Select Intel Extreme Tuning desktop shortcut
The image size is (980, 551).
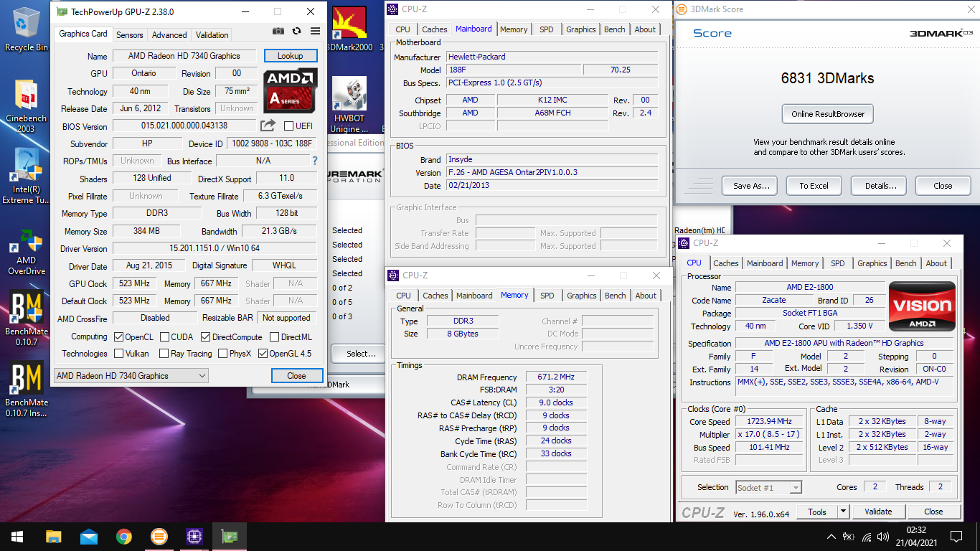pos(27,176)
